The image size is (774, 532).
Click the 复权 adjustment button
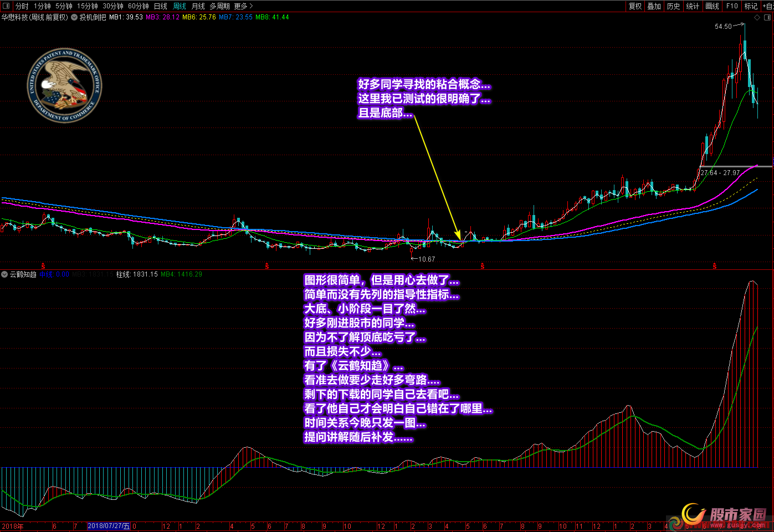pyautogui.click(x=635, y=6)
